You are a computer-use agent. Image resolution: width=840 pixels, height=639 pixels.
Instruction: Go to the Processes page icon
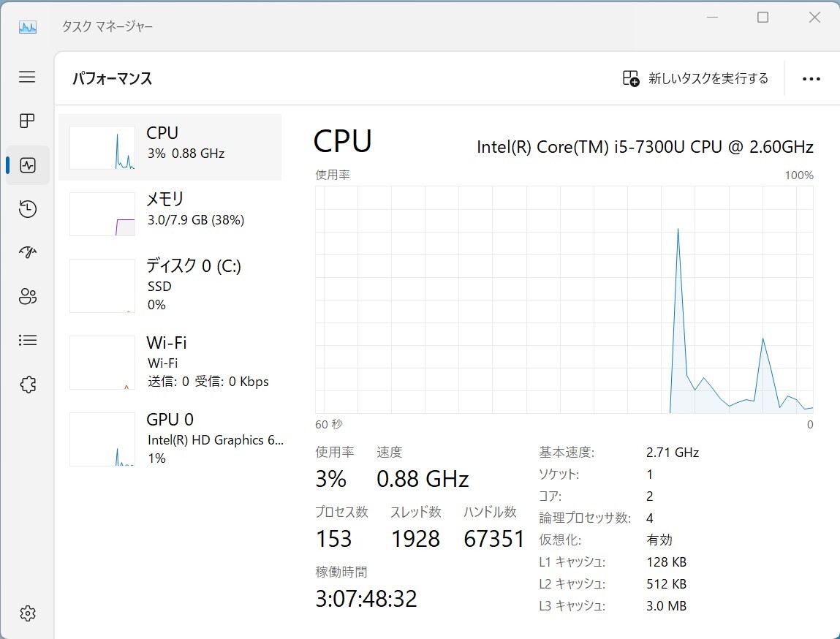(x=27, y=121)
